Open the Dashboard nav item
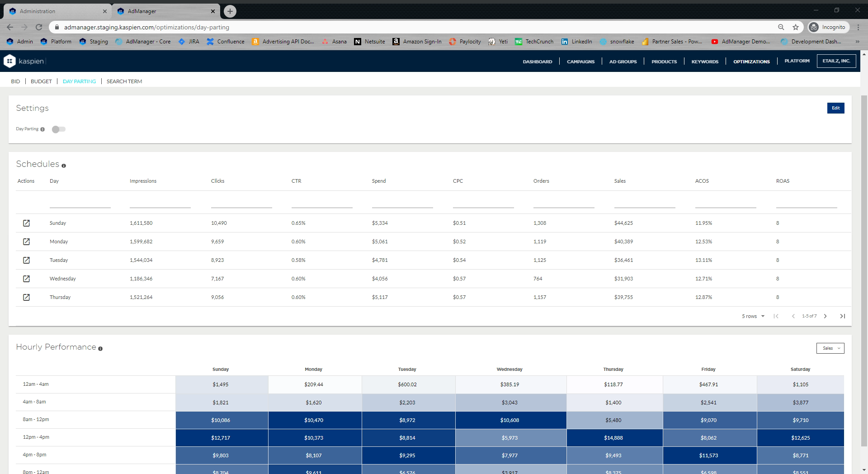The width and height of the screenshot is (868, 474). coord(538,62)
